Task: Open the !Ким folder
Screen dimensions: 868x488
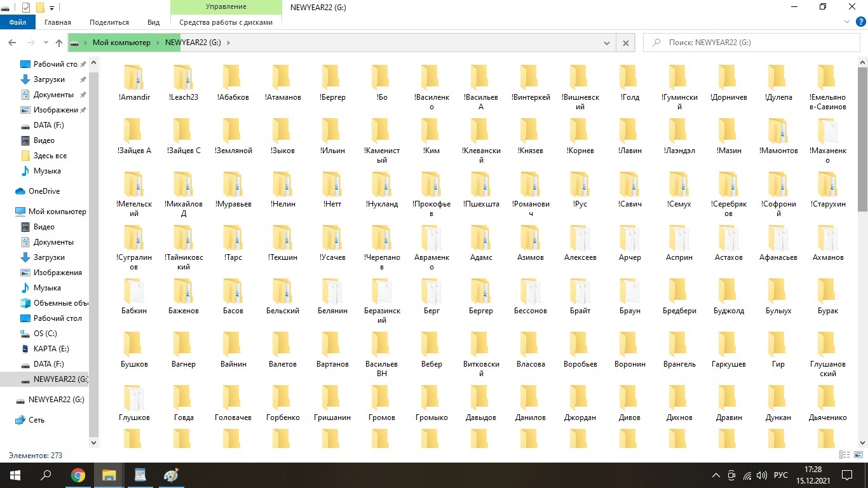Action: pos(431,136)
